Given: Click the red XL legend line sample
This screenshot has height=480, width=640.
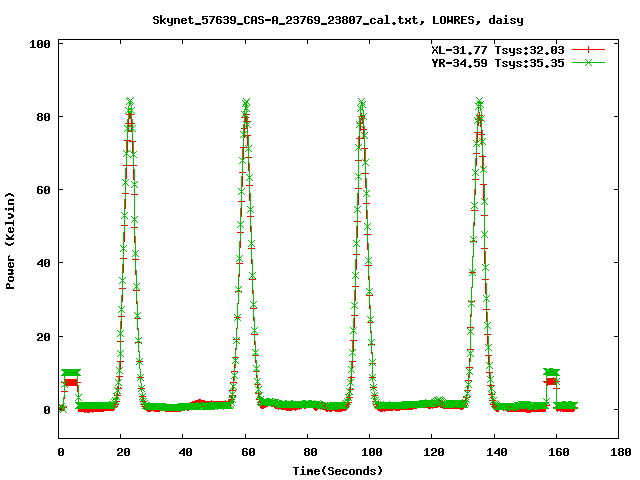Looking at the screenshot, I should [588, 50].
